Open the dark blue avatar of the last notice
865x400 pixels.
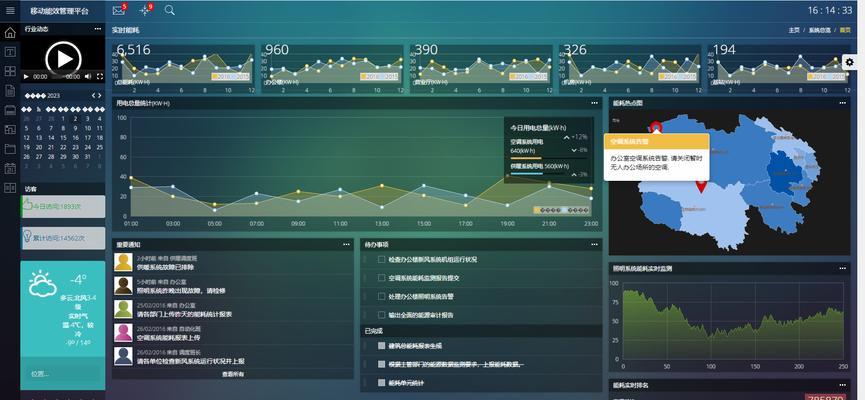click(124, 356)
